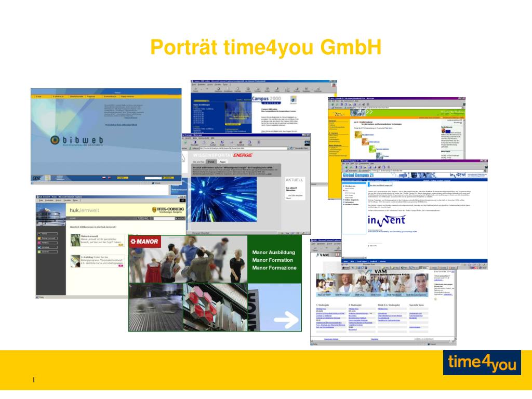This screenshot has width=532, height=399.
Task: Open Communicator menu in Wissensportal Netscape window
Action: (x=204, y=138)
